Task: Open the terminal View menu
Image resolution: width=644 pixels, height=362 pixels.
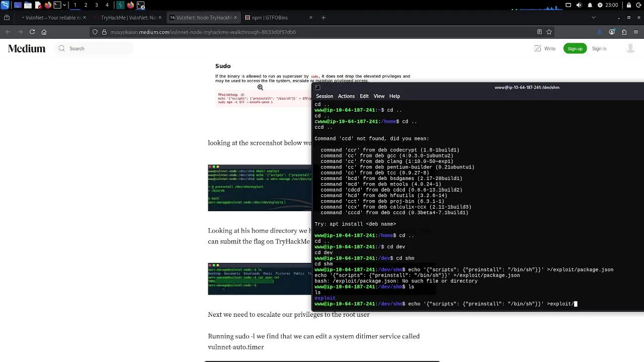Action: [379, 96]
